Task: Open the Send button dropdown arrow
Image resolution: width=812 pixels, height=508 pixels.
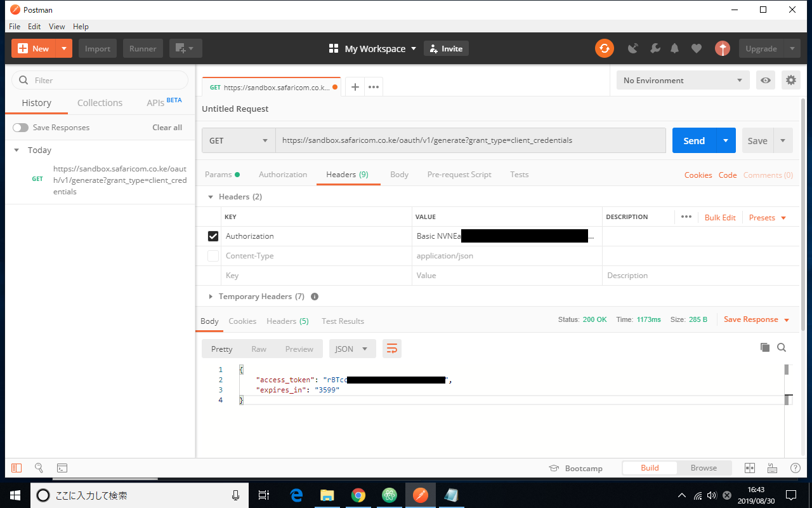Action: click(x=726, y=140)
